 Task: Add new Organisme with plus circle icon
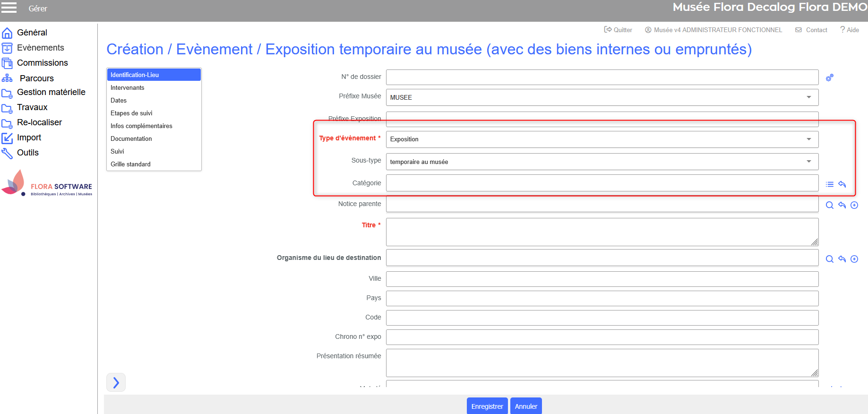click(854, 259)
